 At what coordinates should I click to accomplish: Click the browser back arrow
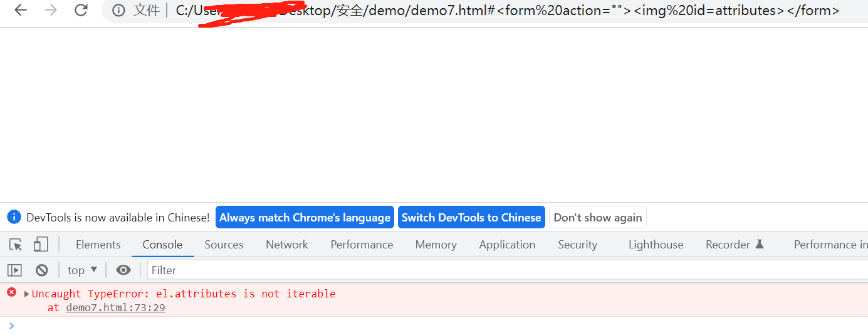[x=21, y=10]
